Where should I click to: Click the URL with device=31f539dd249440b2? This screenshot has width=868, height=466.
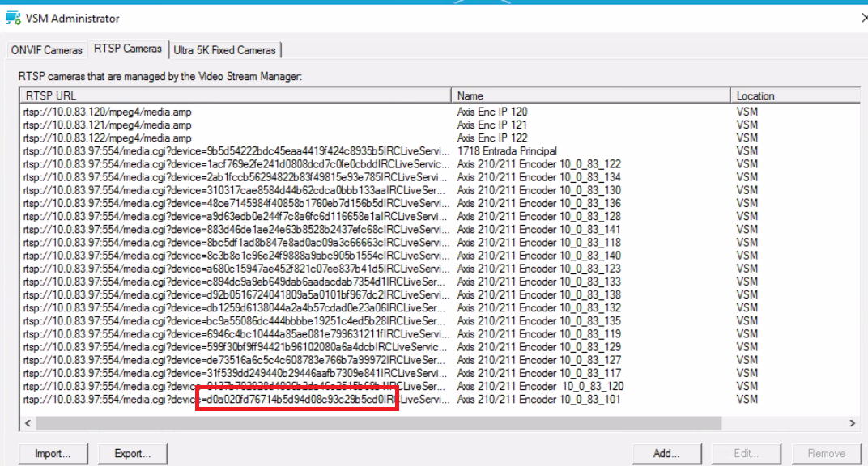tap(236, 374)
